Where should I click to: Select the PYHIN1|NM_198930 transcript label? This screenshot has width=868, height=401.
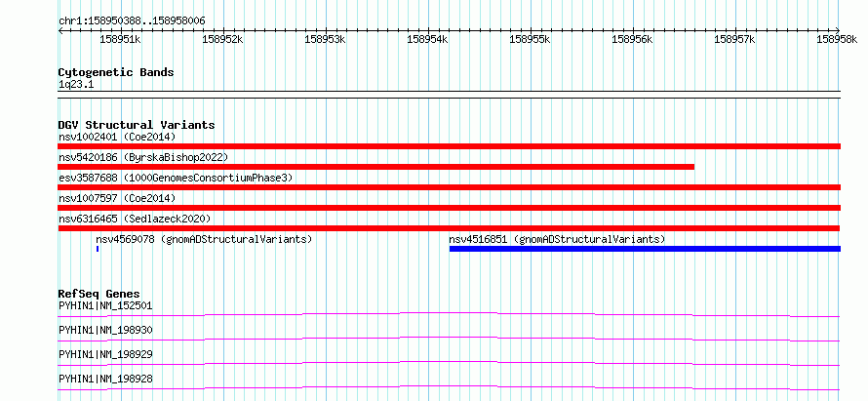click(x=105, y=330)
